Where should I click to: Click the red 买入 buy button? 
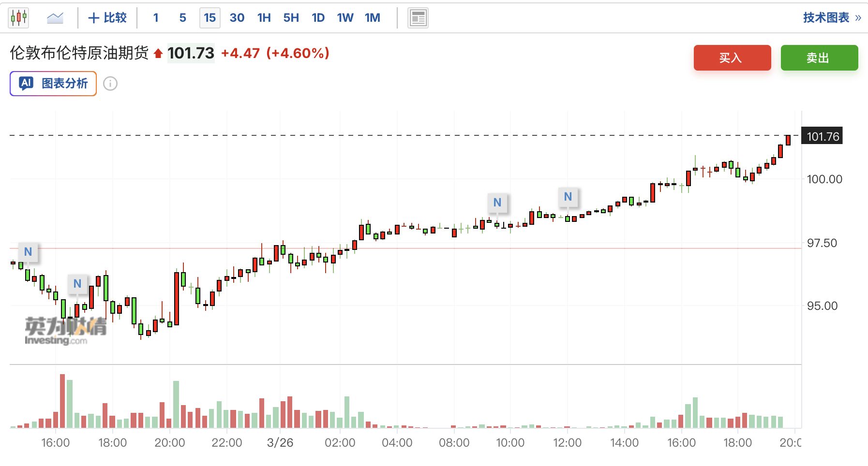point(732,58)
